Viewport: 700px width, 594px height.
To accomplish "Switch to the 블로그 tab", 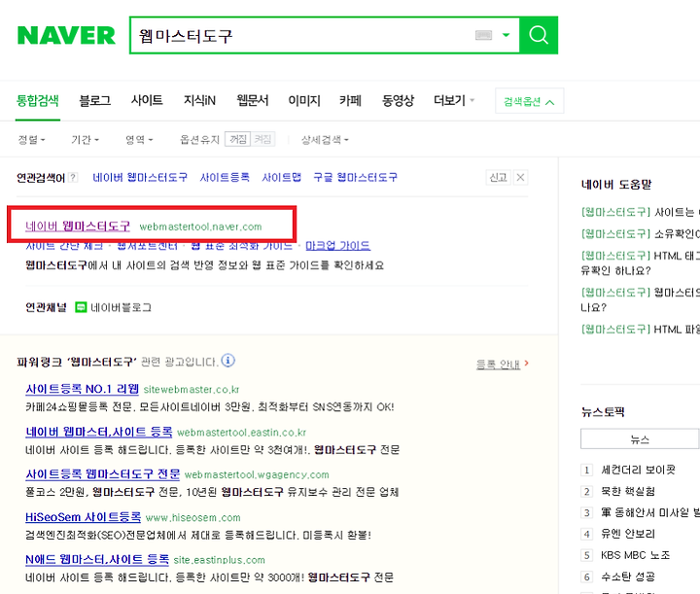I will (x=94, y=101).
